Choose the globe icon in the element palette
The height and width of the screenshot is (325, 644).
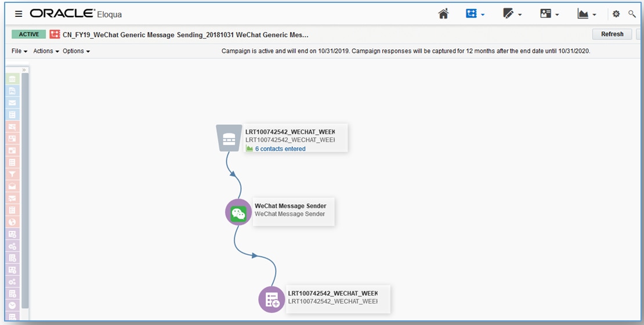pyautogui.click(x=12, y=222)
